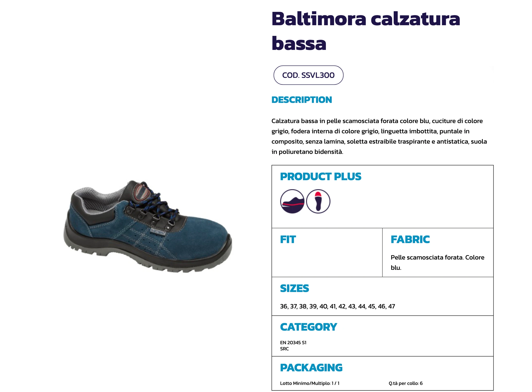Select the DESCRIPTION heading
The height and width of the screenshot is (392, 532).
click(302, 100)
